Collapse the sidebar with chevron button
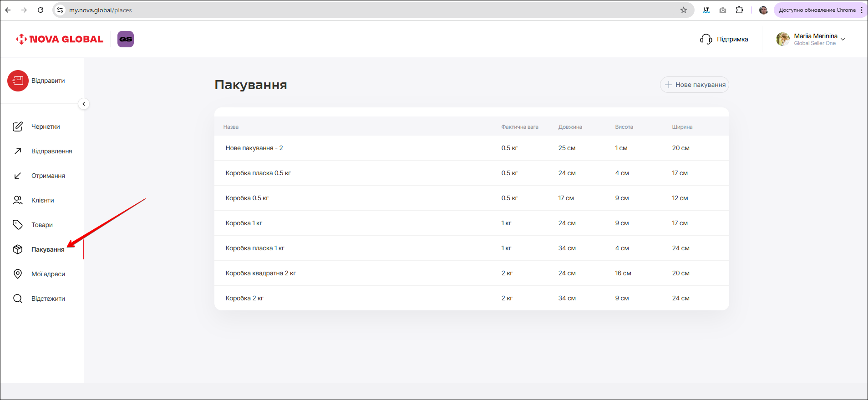Image resolution: width=868 pixels, height=400 pixels. [x=84, y=104]
